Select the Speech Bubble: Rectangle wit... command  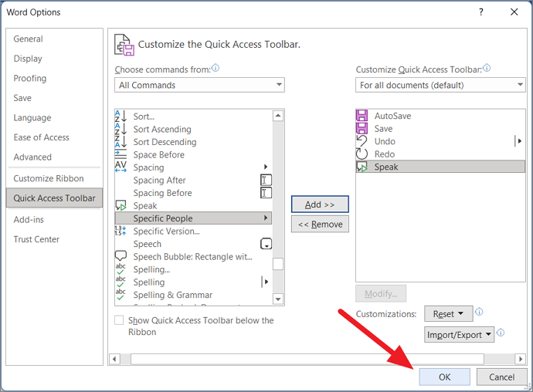[193, 256]
